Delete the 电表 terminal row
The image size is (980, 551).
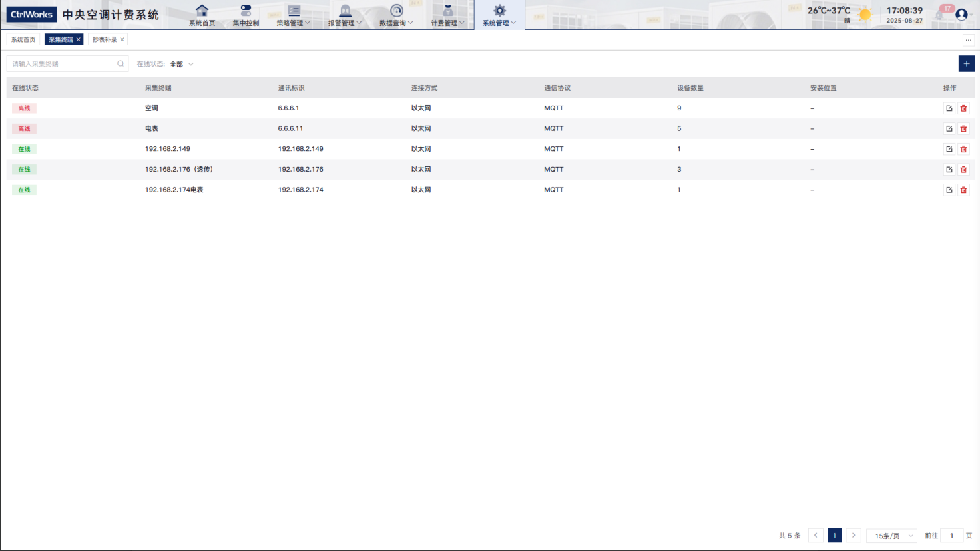[963, 128]
